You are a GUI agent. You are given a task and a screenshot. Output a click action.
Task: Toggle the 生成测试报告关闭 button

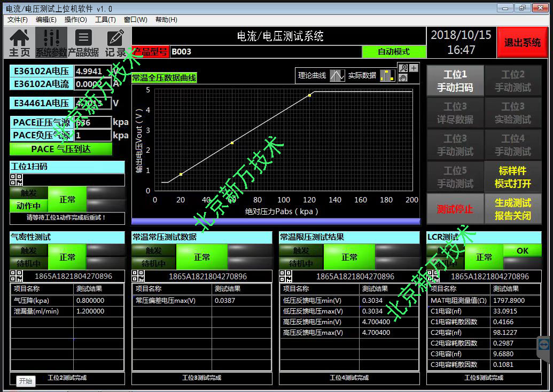512,209
